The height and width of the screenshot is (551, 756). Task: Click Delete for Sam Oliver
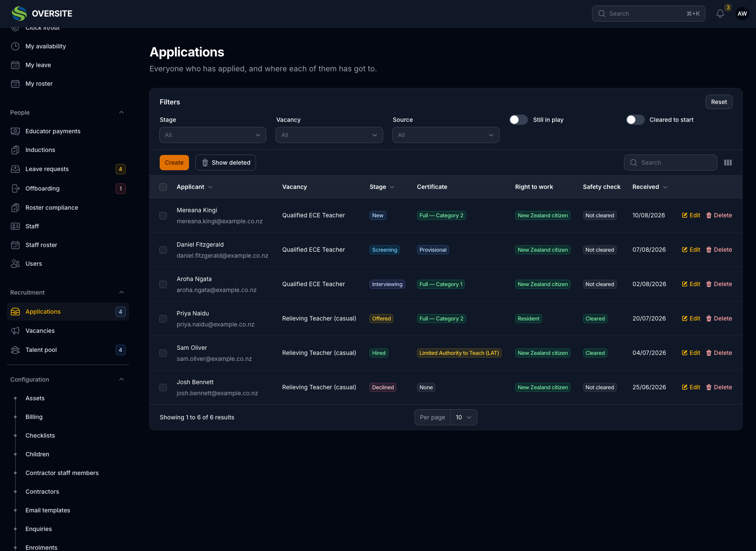coord(719,353)
